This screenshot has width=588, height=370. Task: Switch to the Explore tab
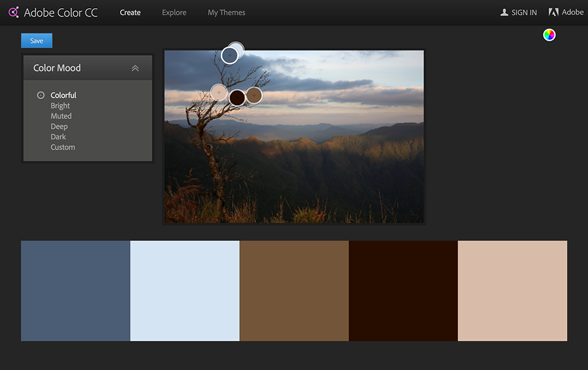(x=173, y=12)
